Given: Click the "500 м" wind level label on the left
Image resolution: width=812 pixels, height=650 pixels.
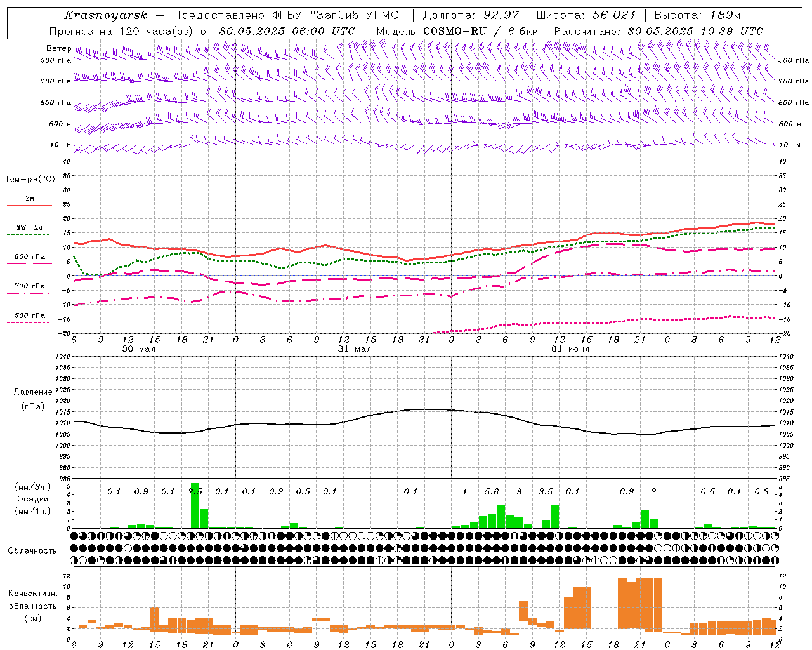Looking at the screenshot, I should click(x=60, y=124).
